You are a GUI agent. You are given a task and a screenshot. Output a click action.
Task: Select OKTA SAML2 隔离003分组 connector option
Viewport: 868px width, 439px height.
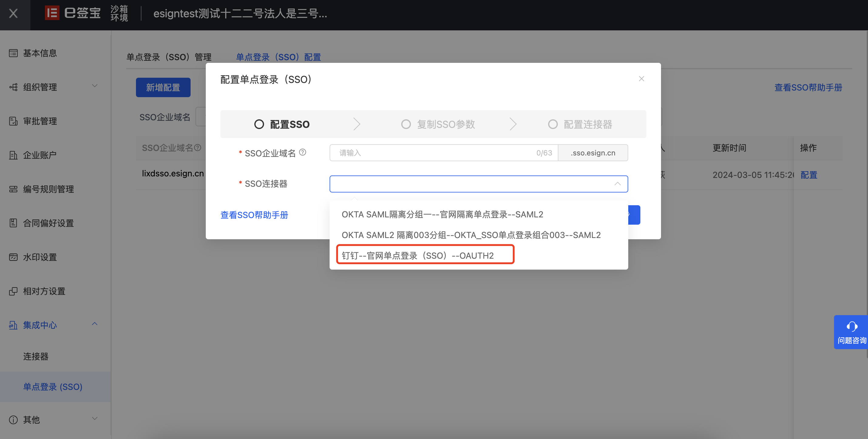point(479,235)
